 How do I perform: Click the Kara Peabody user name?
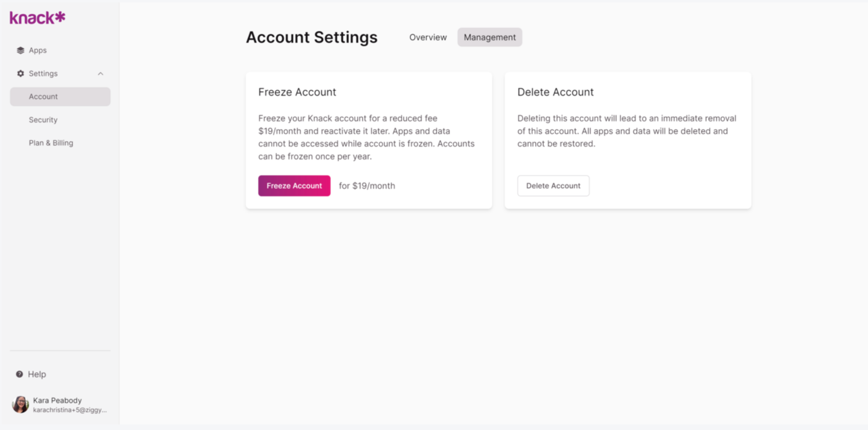(x=57, y=400)
